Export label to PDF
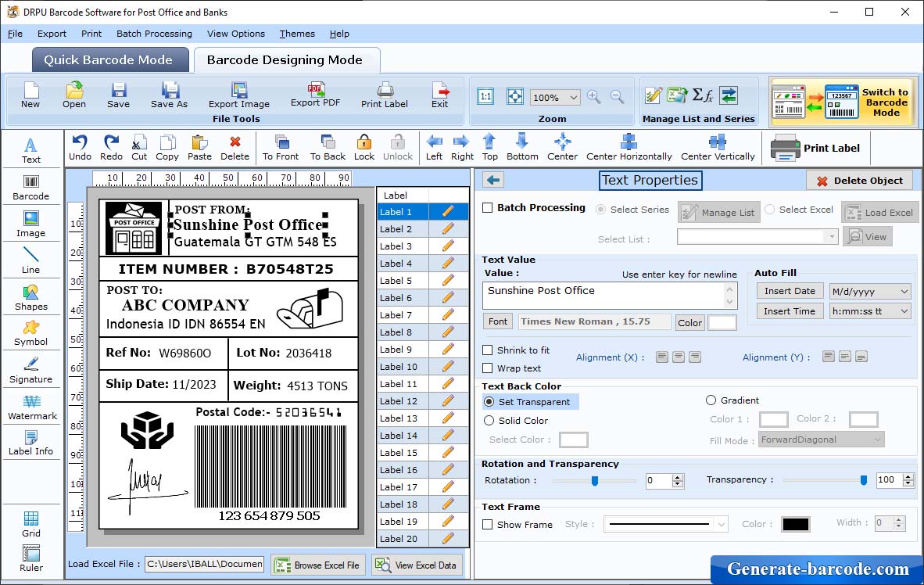924x585 pixels. tap(315, 95)
